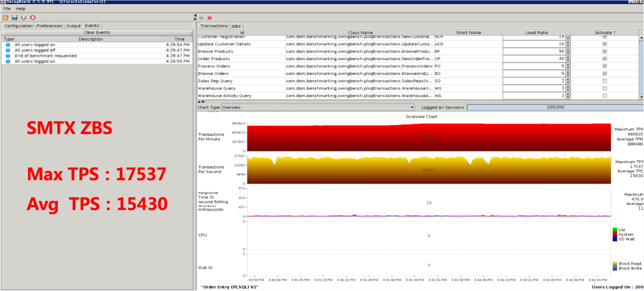
Task: Select the 'WQ' short name cell
Action: tap(468, 88)
